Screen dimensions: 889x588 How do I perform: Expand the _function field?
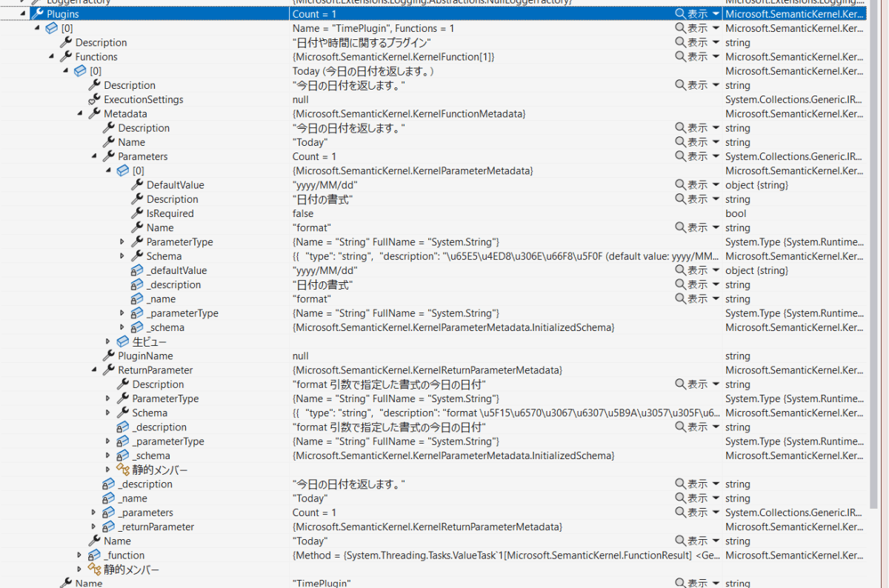click(80, 555)
